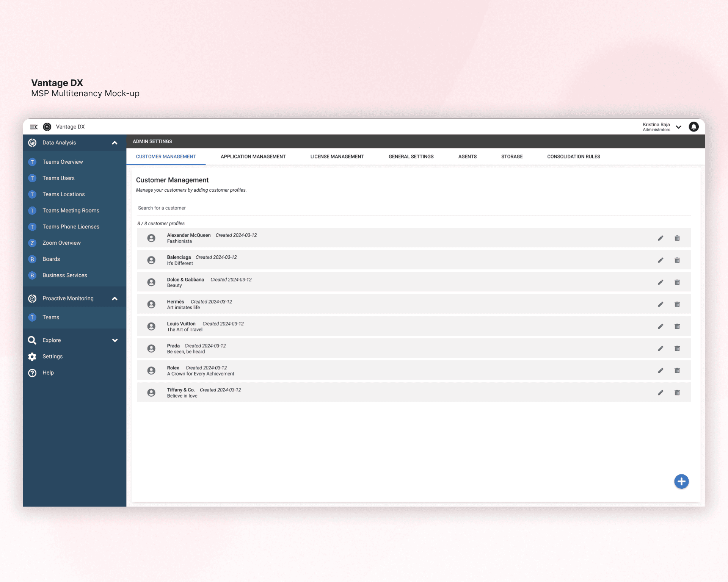Viewport: 728px width, 582px height.
Task: Click the Data Analysis chart icon
Action: (x=32, y=142)
